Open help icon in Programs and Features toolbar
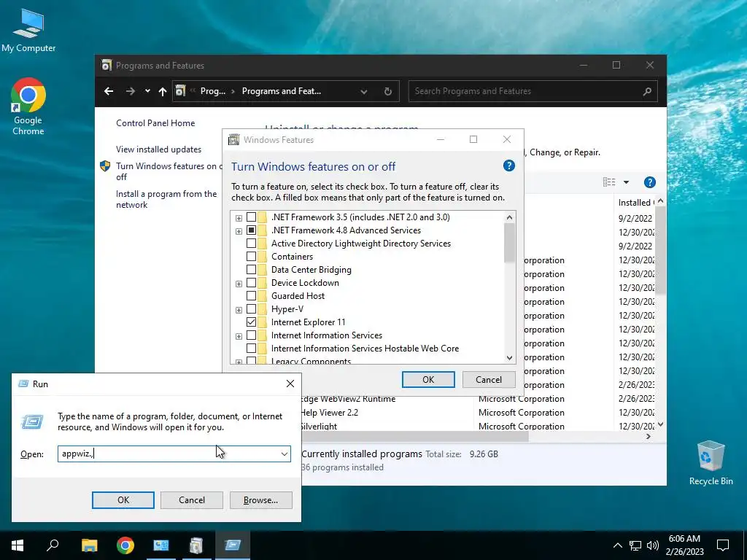Image resolution: width=747 pixels, height=560 pixels. pyautogui.click(x=649, y=182)
